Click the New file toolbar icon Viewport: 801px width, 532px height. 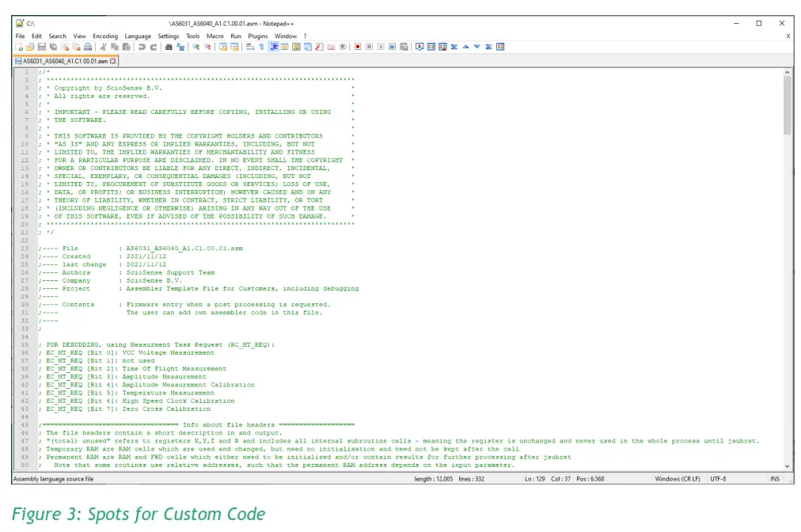19,47
